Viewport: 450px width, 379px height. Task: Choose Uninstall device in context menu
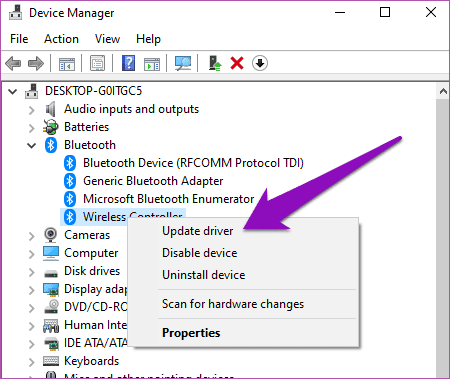(x=243, y=275)
